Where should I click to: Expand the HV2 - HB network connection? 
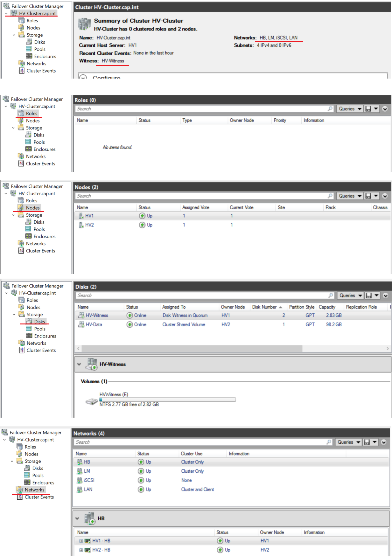click(x=81, y=550)
